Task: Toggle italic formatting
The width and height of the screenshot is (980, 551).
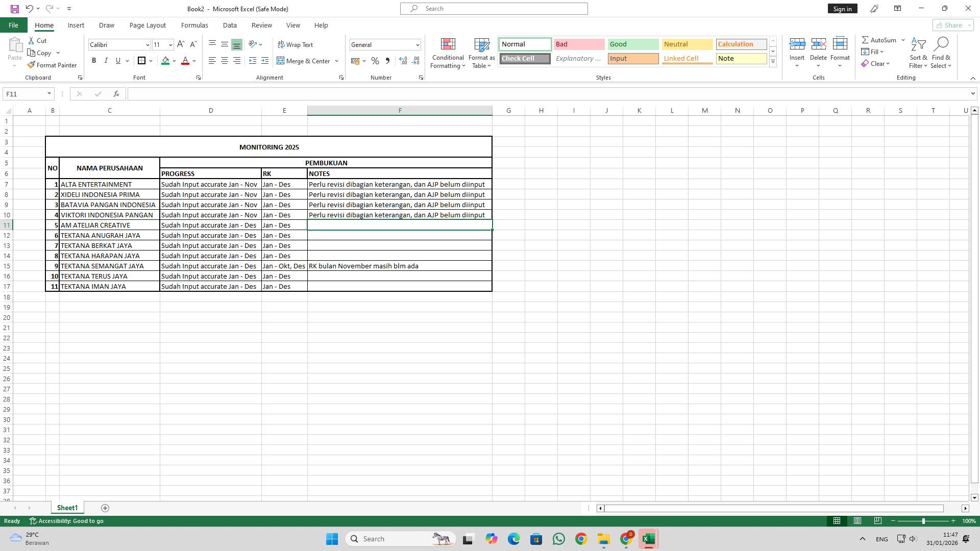Action: click(x=106, y=61)
